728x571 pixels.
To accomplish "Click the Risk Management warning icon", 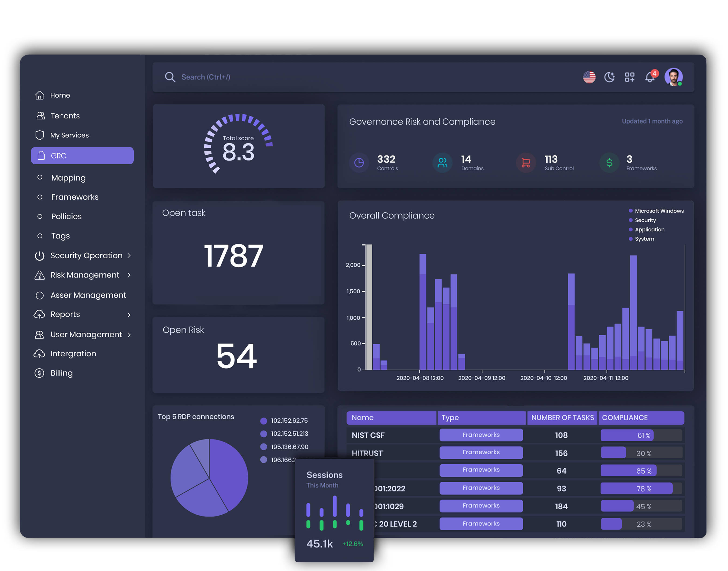I will click(39, 275).
